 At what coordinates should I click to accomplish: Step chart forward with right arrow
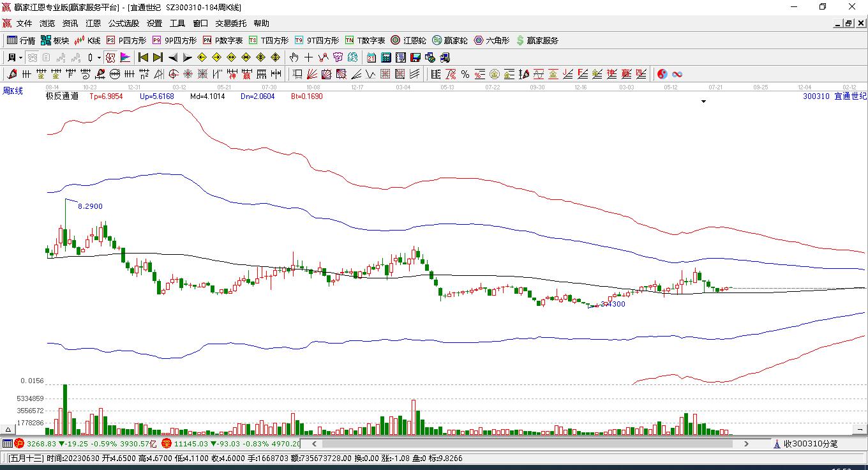point(188,57)
